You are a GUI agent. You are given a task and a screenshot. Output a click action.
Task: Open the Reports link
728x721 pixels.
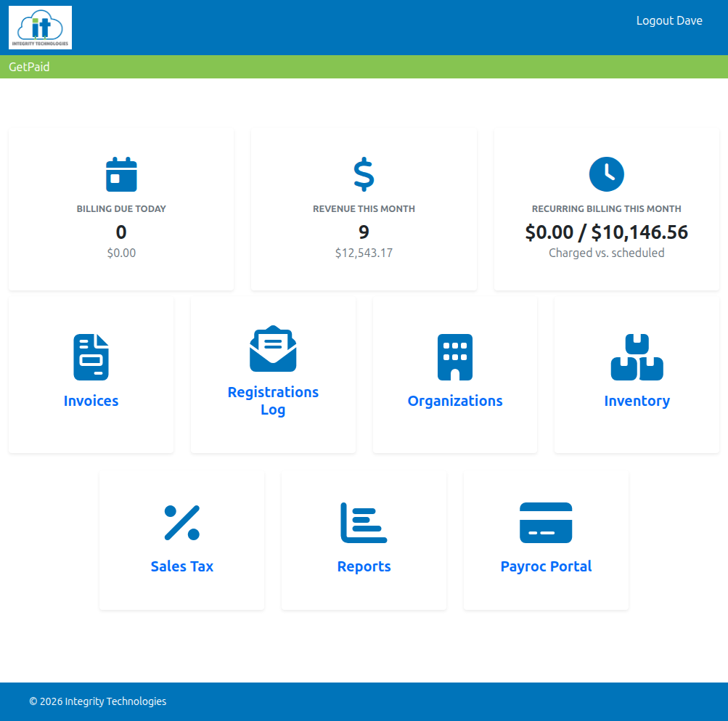point(364,567)
